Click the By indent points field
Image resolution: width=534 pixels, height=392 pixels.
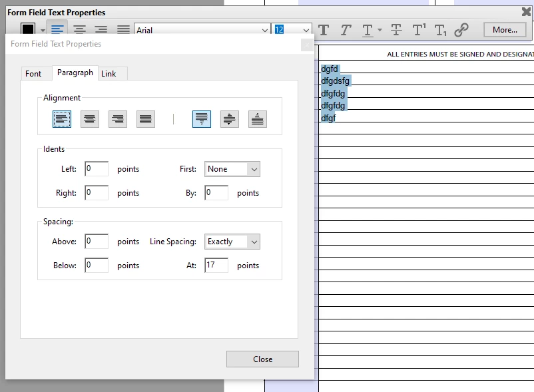point(216,192)
